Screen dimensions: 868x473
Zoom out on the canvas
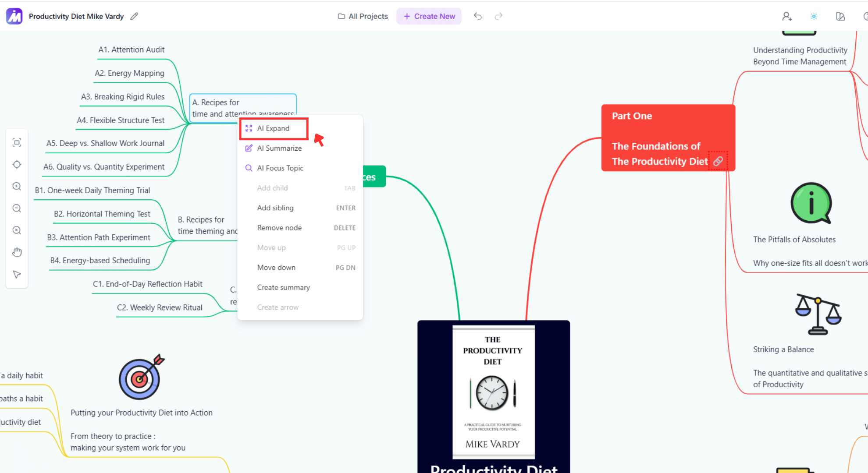17,208
